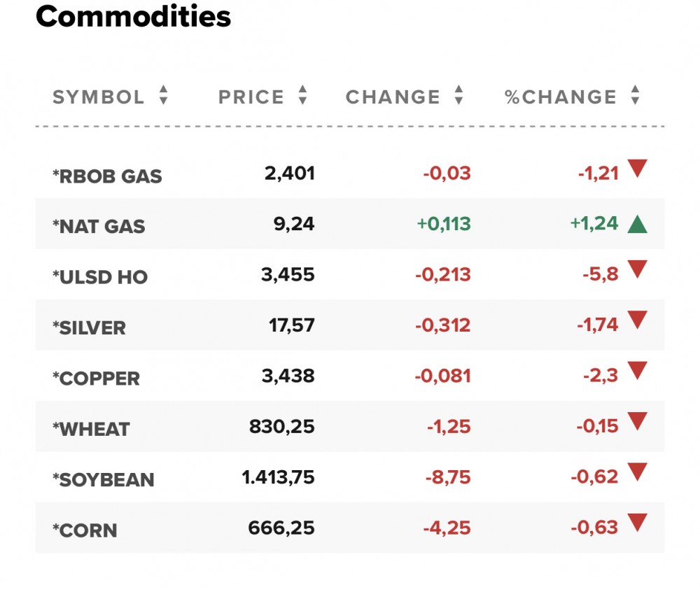Viewport: 700px width, 594px height.
Task: Click the green up arrow for NAT GAS
Action: pyautogui.click(x=637, y=224)
